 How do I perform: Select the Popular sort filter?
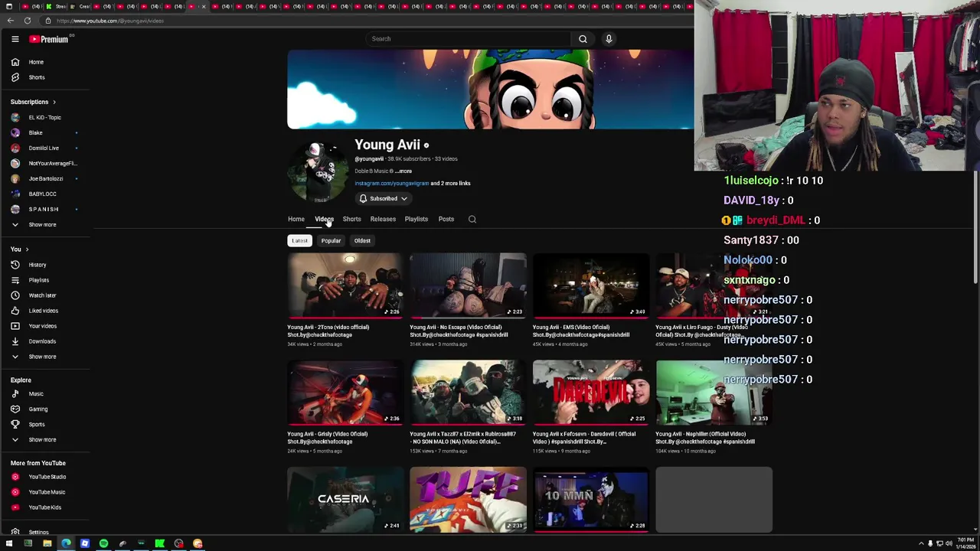click(331, 241)
